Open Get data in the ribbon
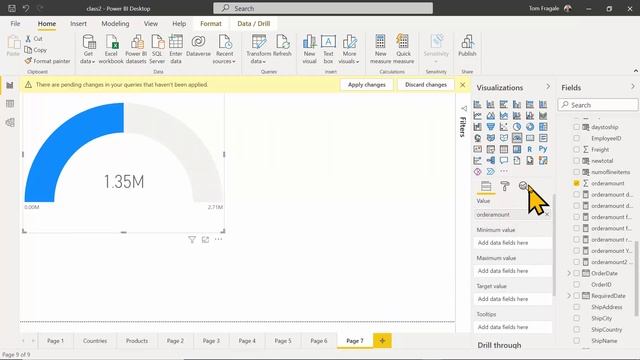The width and height of the screenshot is (640, 360). point(88,49)
